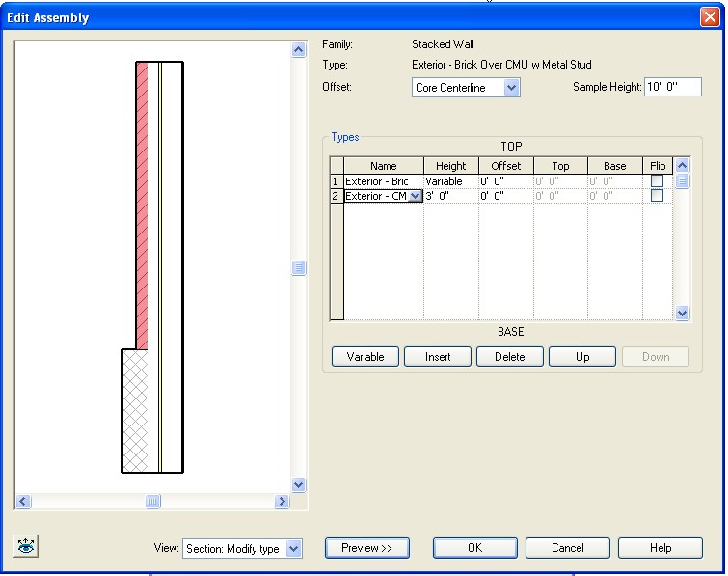The width and height of the screenshot is (728, 576).
Task: Select row header number 2
Action: [x=337, y=196]
